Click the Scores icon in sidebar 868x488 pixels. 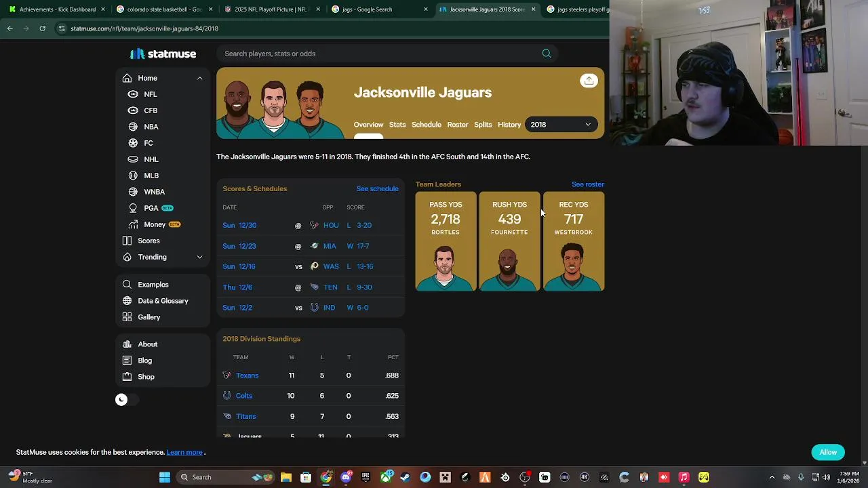pyautogui.click(x=127, y=241)
